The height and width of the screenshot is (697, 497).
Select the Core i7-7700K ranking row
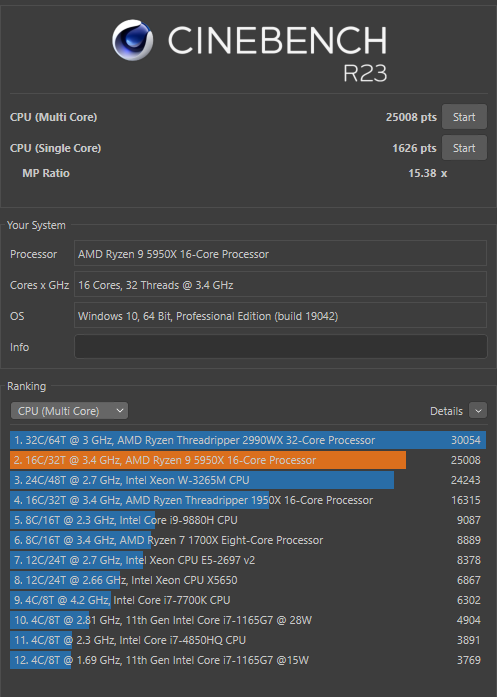pos(248,600)
